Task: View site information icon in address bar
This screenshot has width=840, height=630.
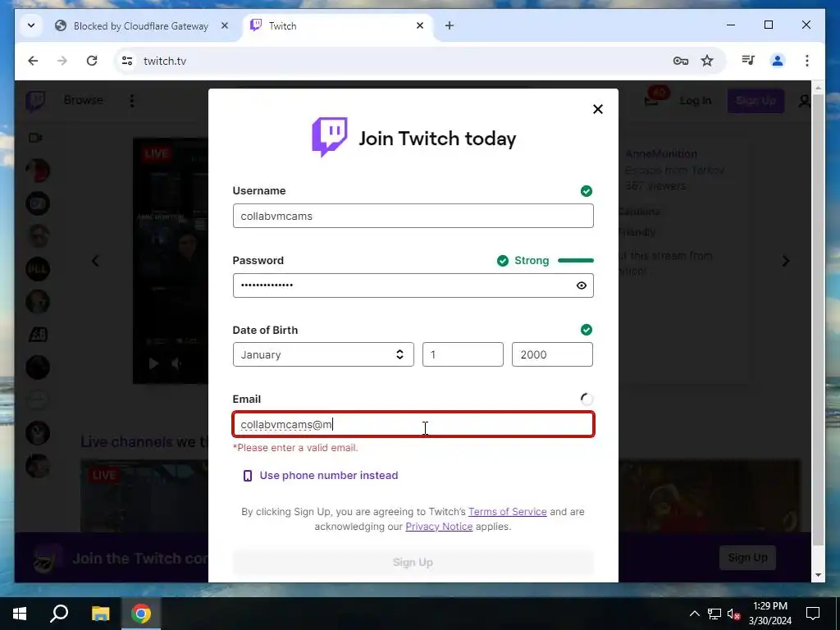Action: click(x=127, y=61)
